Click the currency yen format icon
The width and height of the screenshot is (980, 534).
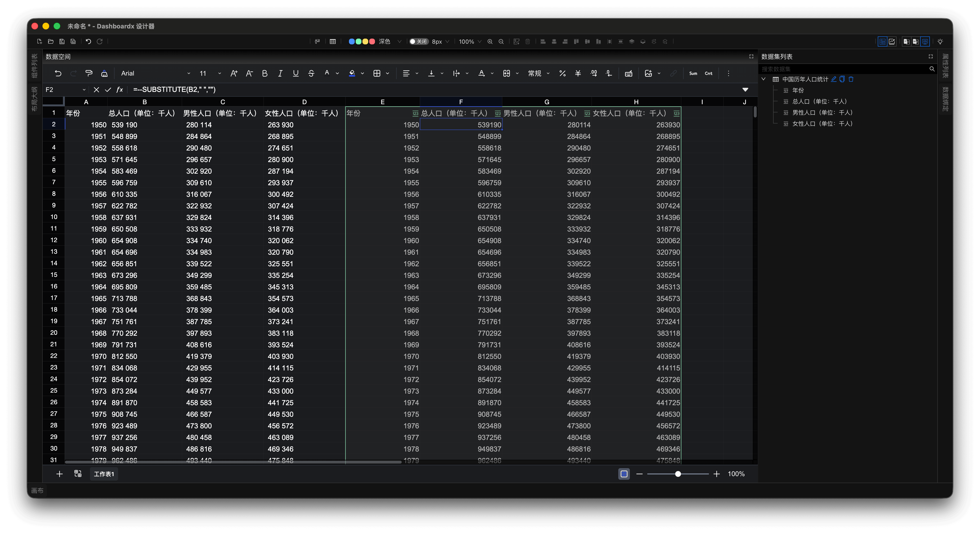(x=578, y=74)
